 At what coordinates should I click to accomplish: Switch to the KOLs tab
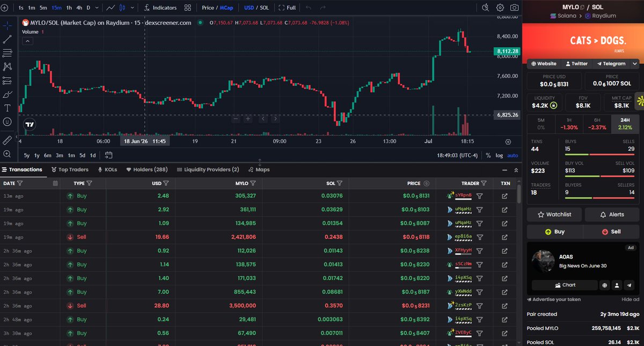coord(107,170)
